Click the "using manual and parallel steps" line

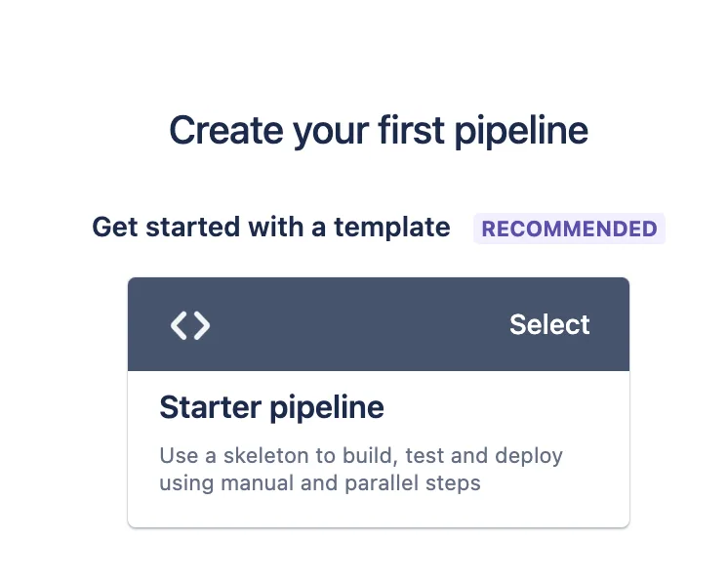[320, 483]
